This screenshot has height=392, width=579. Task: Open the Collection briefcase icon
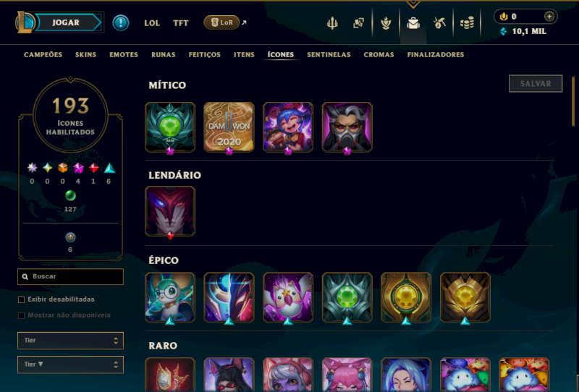tap(413, 23)
